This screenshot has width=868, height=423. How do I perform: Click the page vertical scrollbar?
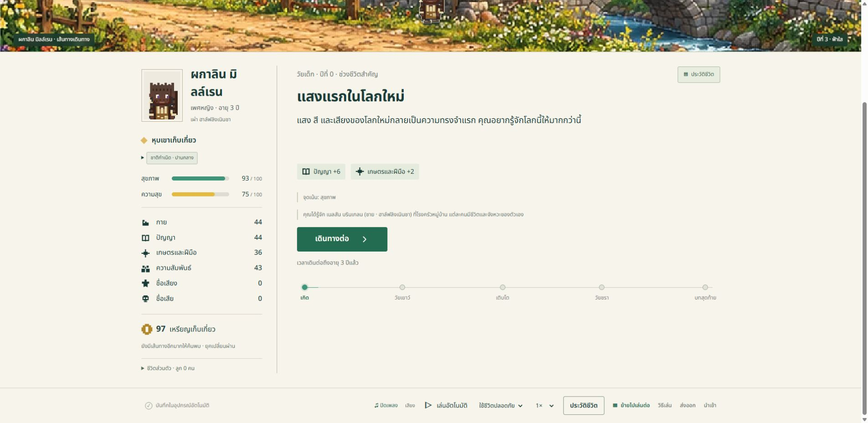[x=864, y=258]
